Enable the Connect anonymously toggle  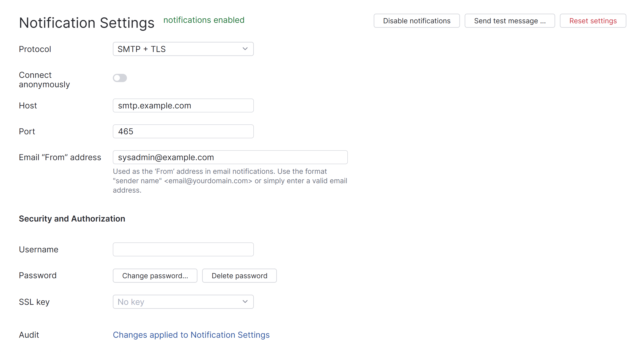click(120, 78)
